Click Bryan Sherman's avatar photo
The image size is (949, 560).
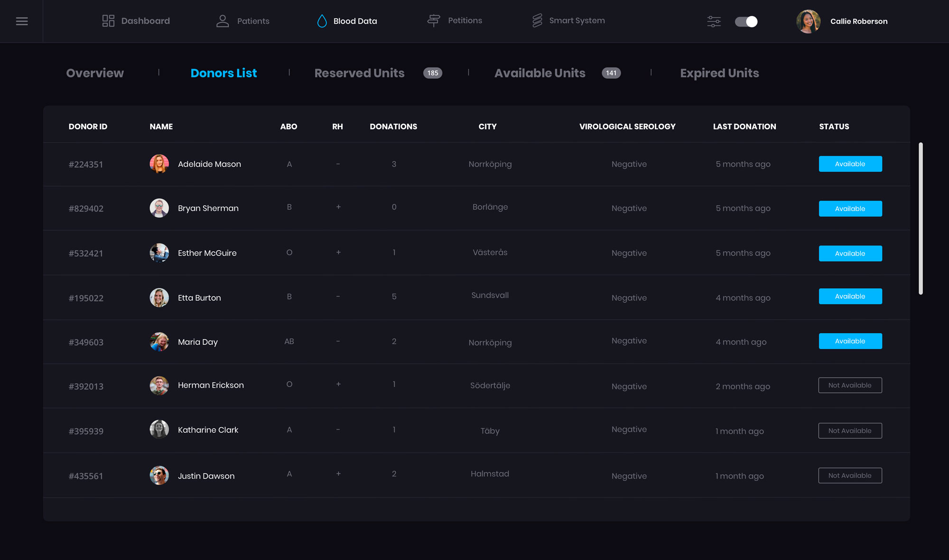pyautogui.click(x=159, y=208)
